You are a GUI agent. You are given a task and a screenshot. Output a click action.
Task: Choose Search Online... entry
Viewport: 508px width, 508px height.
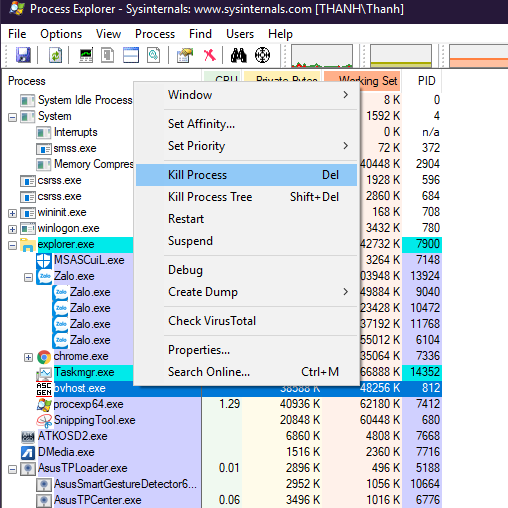point(246,372)
